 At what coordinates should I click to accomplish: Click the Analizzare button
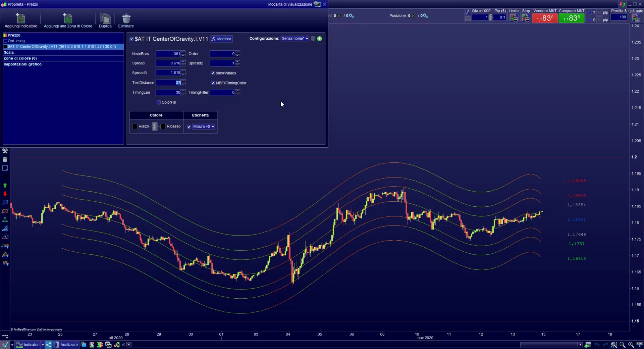click(65, 345)
